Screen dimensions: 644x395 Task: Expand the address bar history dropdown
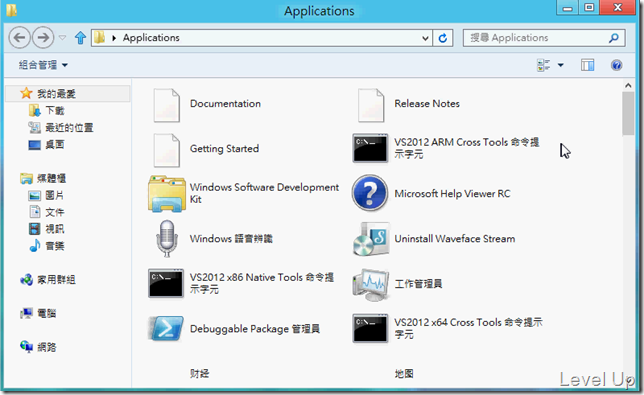426,38
